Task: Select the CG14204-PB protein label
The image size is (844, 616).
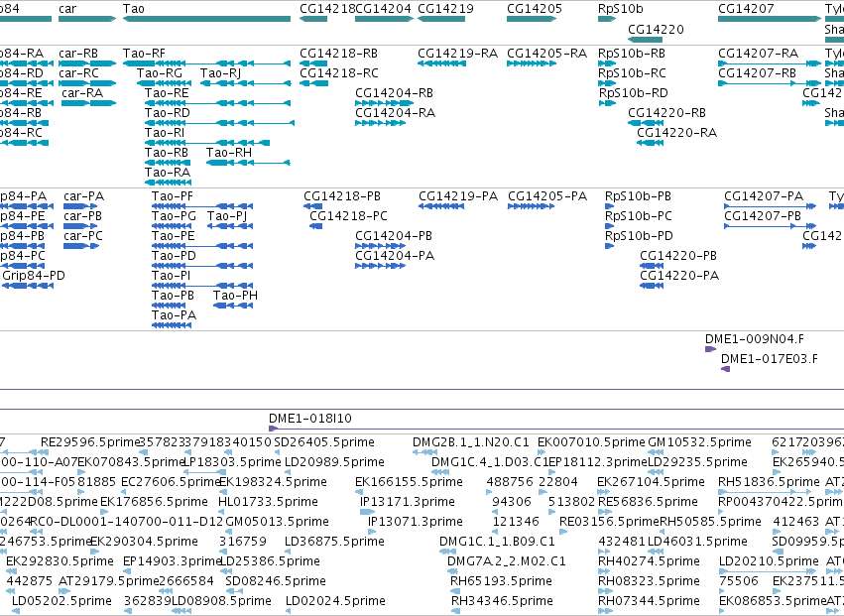Action: click(394, 236)
